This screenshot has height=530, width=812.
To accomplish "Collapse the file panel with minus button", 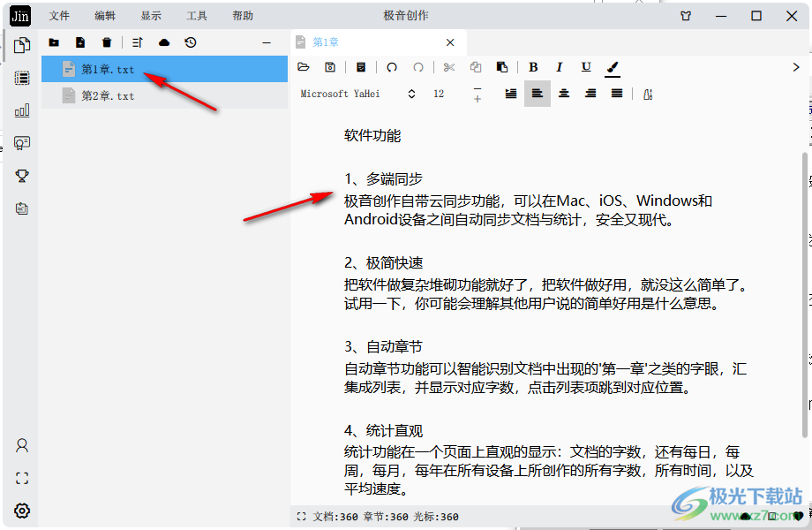I will 267,42.
